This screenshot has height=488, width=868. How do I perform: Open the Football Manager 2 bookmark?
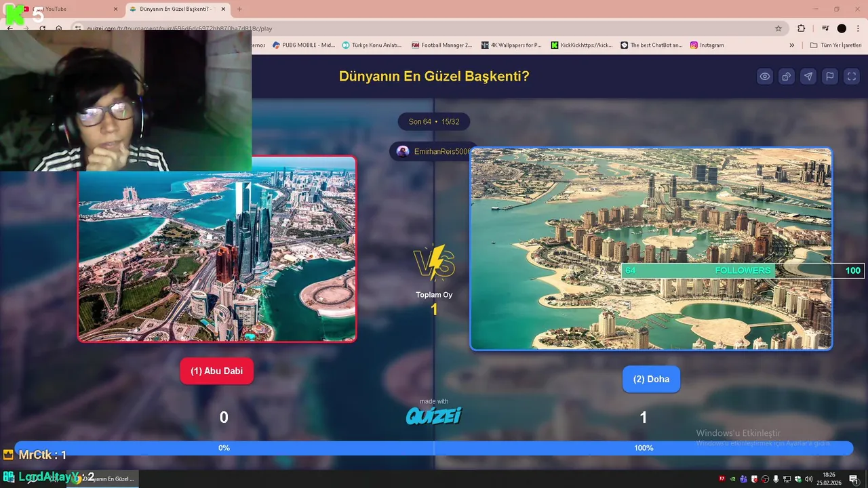pyautogui.click(x=441, y=45)
